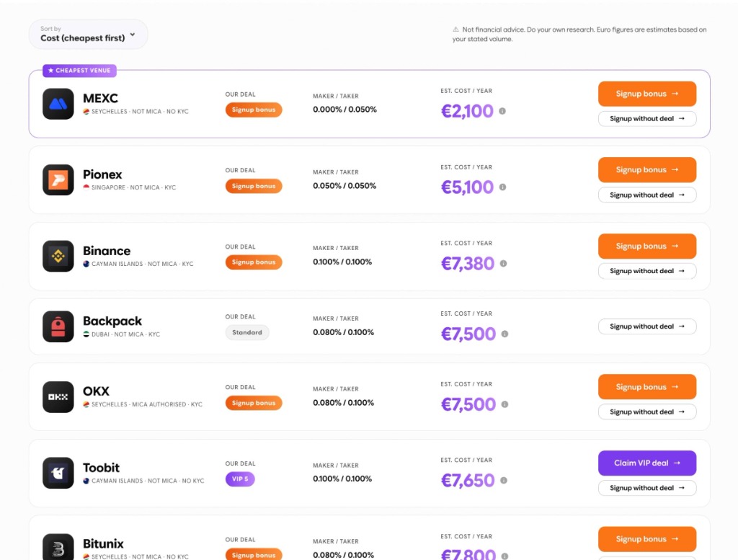Click the Binance exchange logo
Screen dimensions: 738x560
point(58,256)
